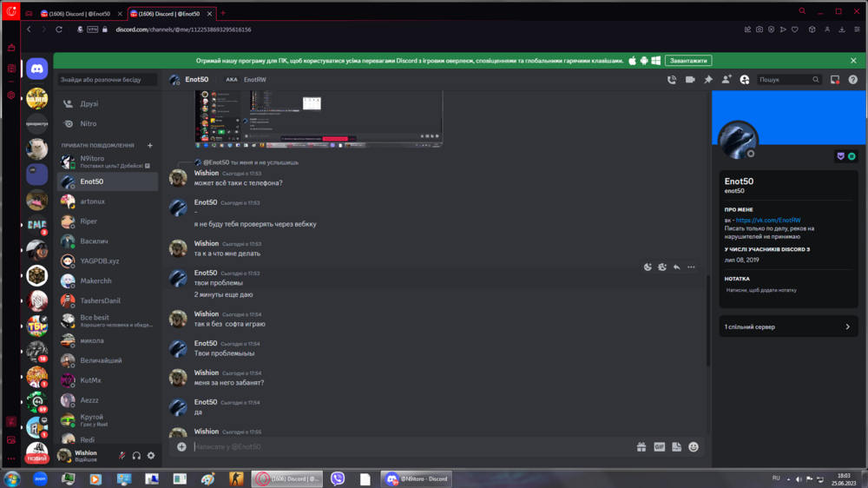Open pinned messages in Enot50 chat

point(708,80)
